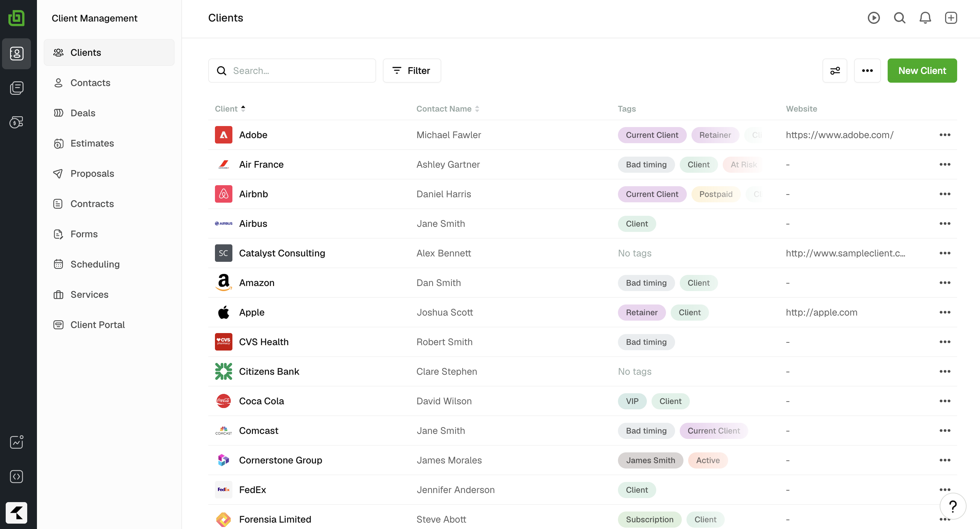Open the help question mark button
The width and height of the screenshot is (980, 529).
pos(952,506)
